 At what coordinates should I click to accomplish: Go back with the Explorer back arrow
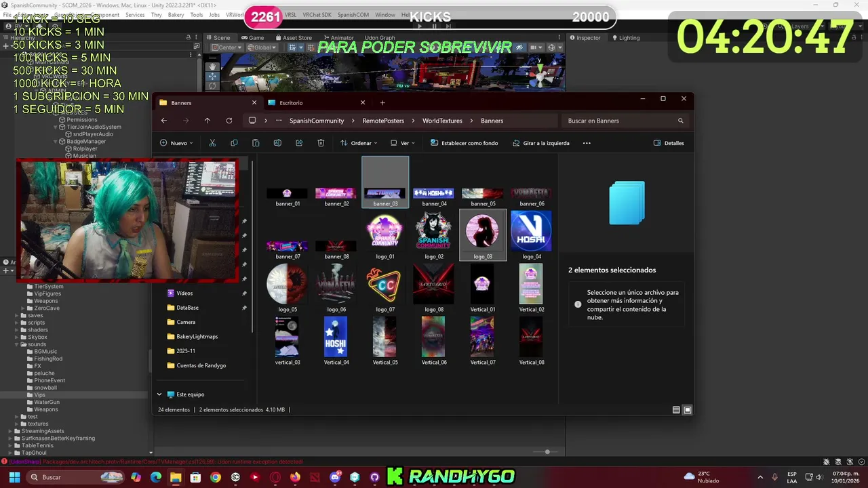pyautogui.click(x=163, y=121)
